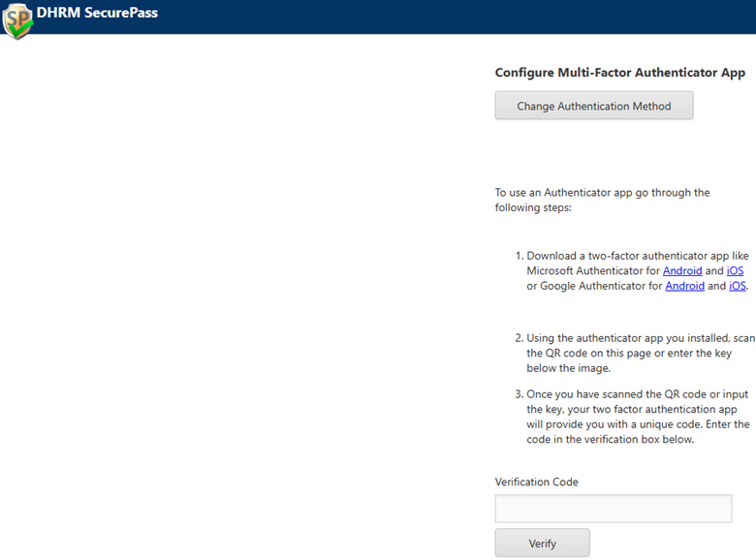Open the Microsoft Authenticator Android link
756x560 pixels.
(682, 271)
